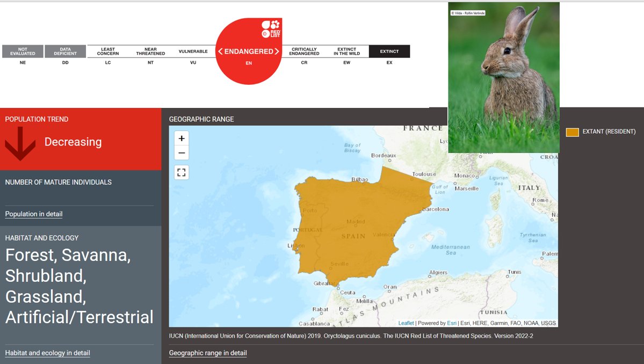644x364 pixels.
Task: Click the Marseille label on the map
Action: click(467, 188)
